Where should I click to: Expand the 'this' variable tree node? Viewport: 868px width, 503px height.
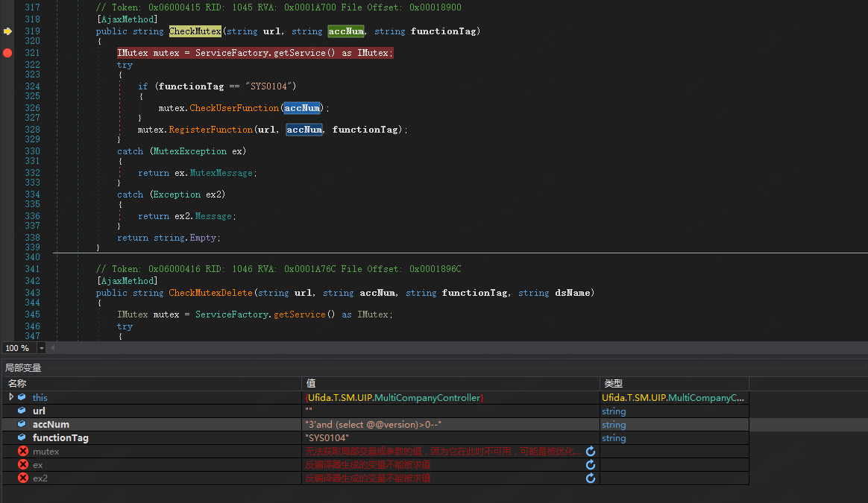click(x=11, y=397)
